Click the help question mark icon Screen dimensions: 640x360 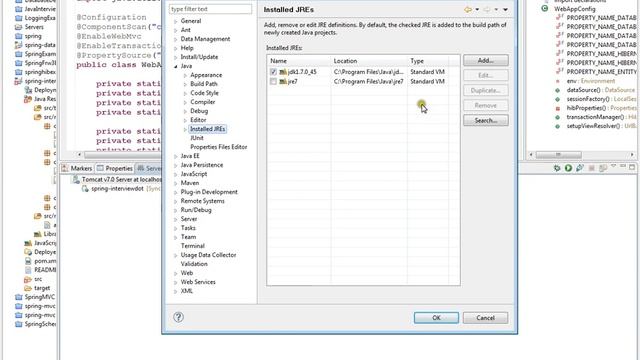pos(178,317)
